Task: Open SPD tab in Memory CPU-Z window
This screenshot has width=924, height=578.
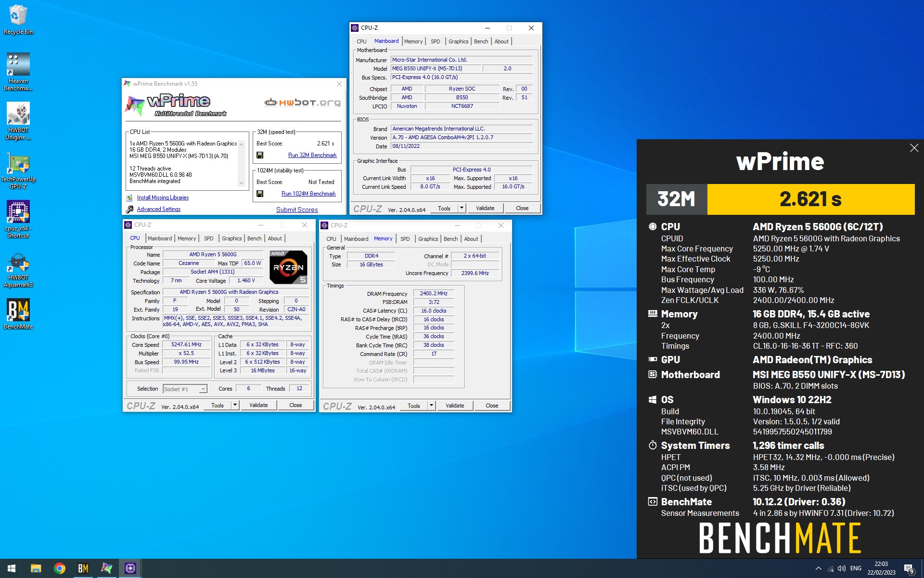Action: (x=405, y=239)
